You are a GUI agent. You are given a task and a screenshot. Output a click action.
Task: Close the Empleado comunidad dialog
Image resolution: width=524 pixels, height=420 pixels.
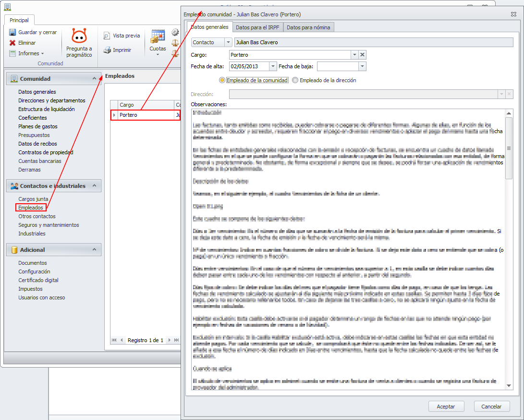coord(513,14)
